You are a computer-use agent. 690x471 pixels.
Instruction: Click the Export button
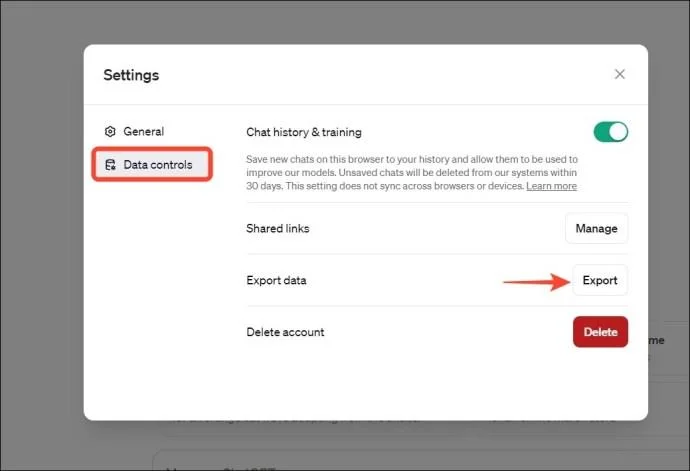(600, 280)
